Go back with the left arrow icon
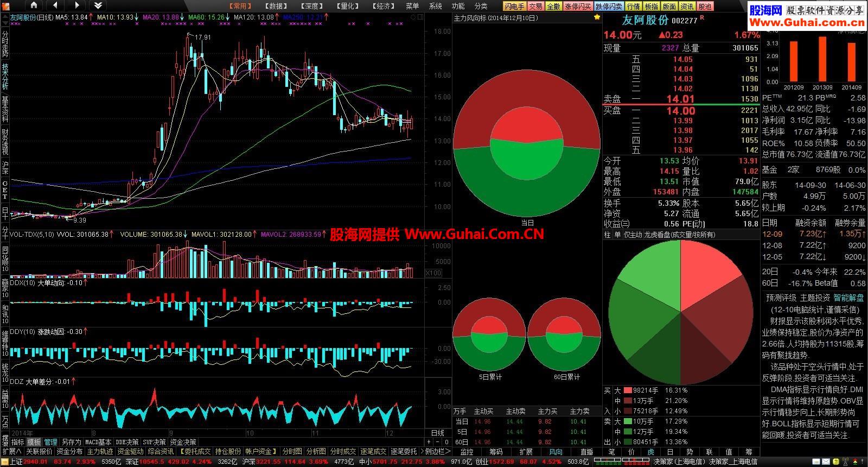Image resolution: width=868 pixels, height=467 pixels. click(x=55, y=5)
